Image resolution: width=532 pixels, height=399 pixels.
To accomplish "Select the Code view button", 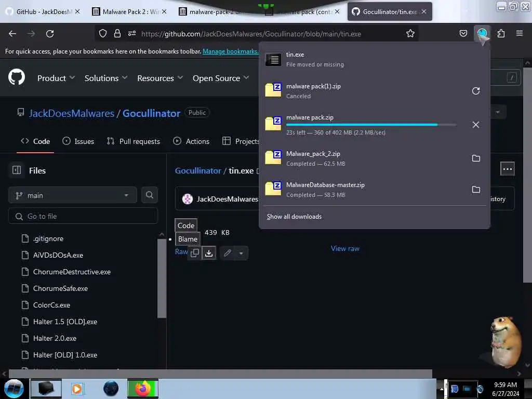I will click(x=186, y=225).
